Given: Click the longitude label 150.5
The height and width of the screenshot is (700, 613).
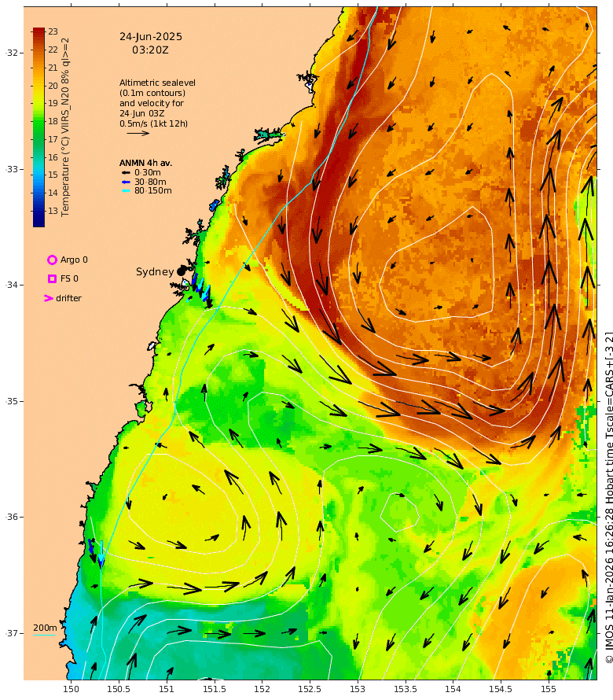Looking at the screenshot, I should pyautogui.click(x=119, y=689).
